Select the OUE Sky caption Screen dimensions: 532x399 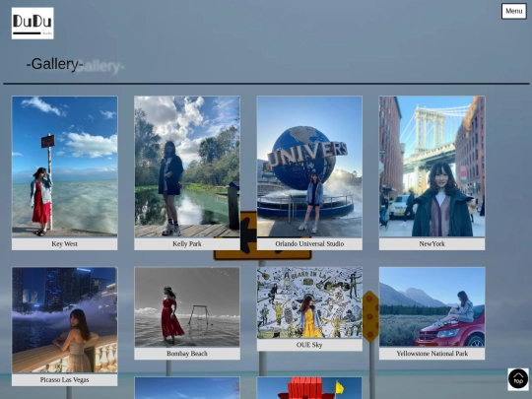tap(309, 345)
